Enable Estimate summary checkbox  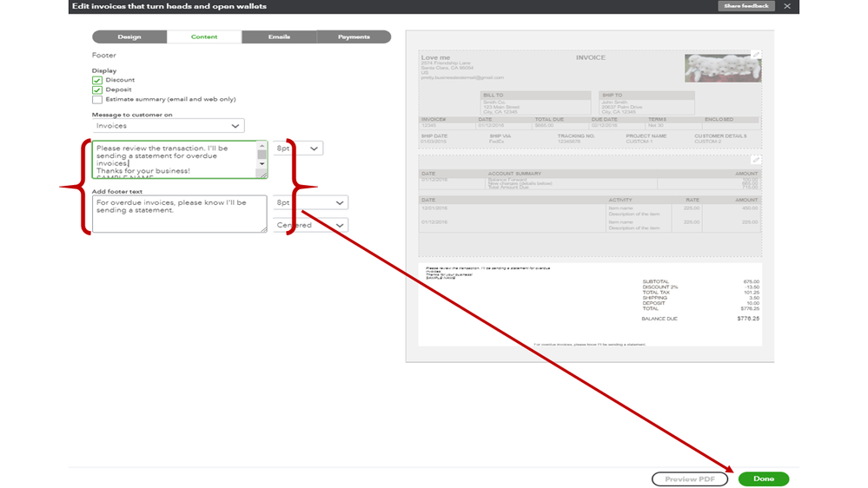[96, 100]
